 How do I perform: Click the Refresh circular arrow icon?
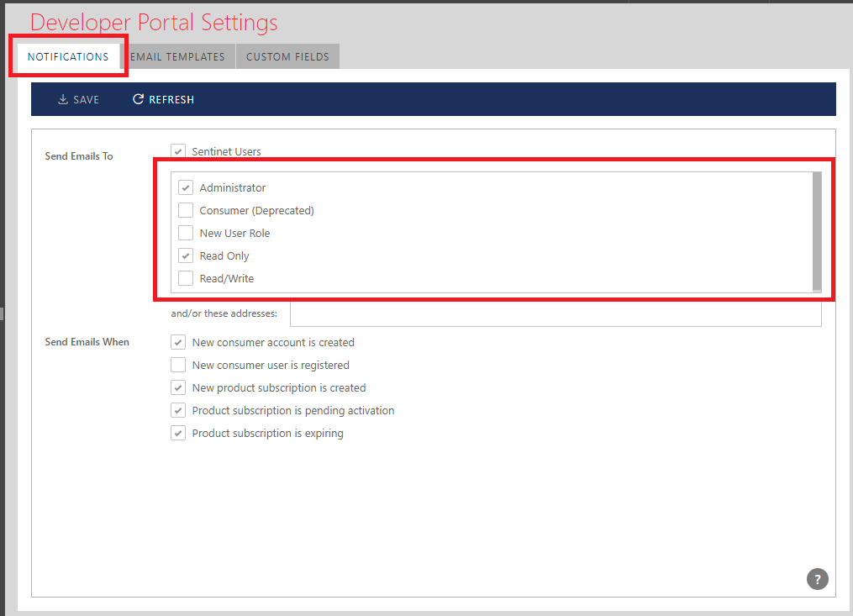[x=139, y=100]
